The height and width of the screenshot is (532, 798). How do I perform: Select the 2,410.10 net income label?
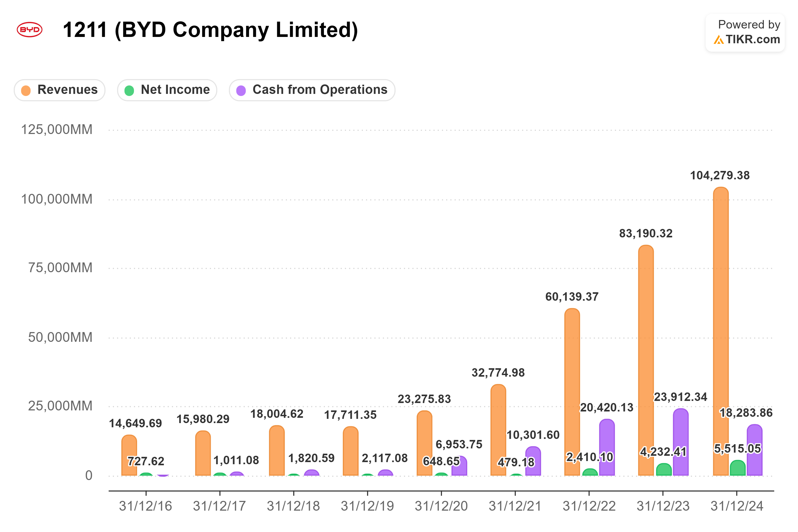(589, 457)
